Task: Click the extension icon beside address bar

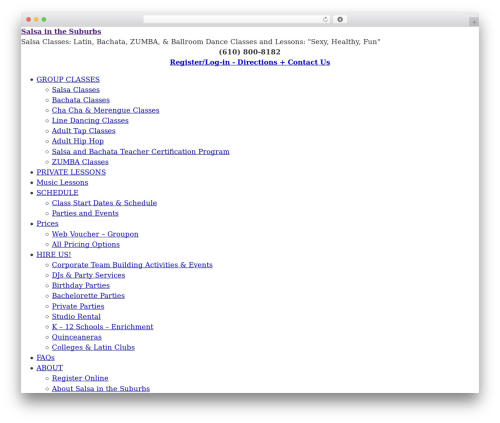Action: [340, 20]
